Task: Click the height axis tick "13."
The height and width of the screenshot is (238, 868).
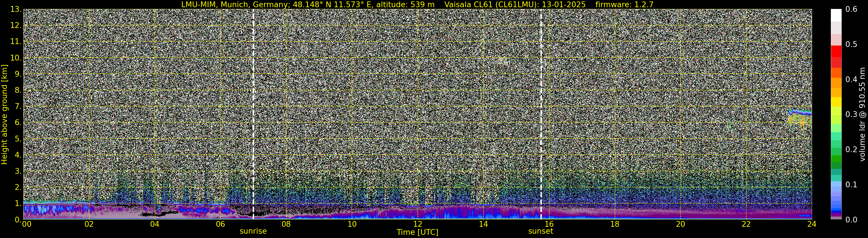Action: point(16,10)
